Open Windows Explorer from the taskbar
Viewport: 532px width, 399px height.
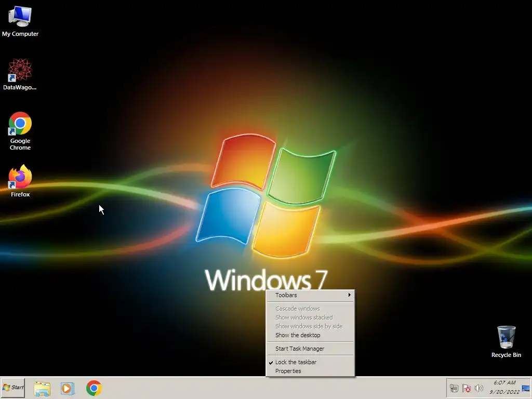(x=42, y=388)
